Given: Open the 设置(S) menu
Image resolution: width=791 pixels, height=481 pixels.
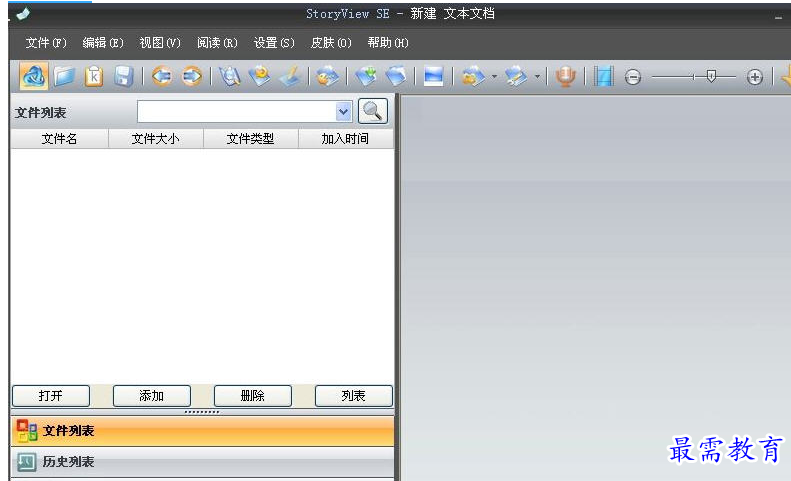Looking at the screenshot, I should point(274,43).
